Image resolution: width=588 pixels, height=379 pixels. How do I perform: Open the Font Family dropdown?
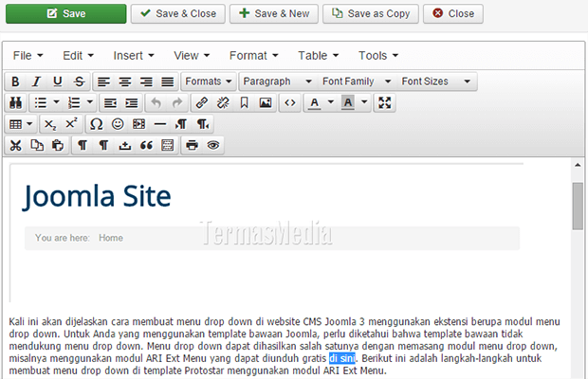[357, 81]
